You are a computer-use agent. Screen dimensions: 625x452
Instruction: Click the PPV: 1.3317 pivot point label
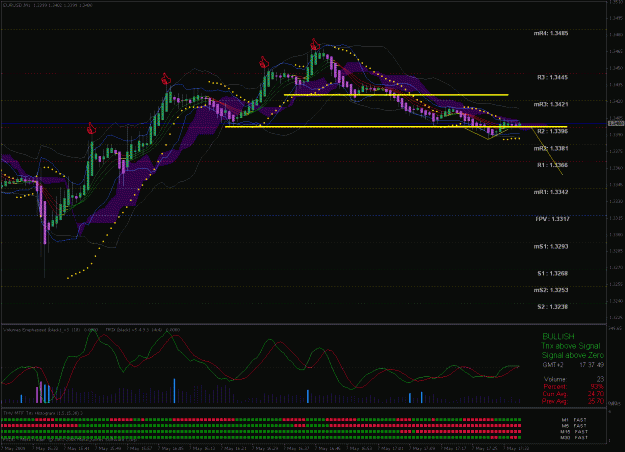point(552,219)
